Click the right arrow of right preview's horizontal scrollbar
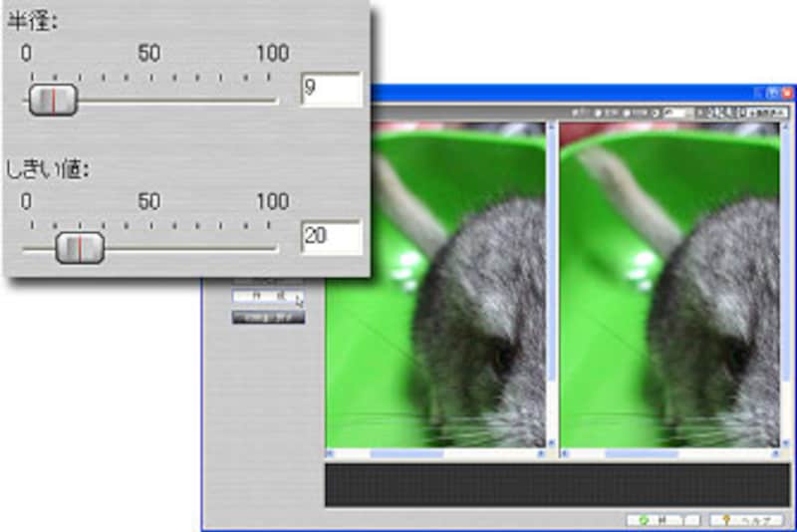 [774, 454]
